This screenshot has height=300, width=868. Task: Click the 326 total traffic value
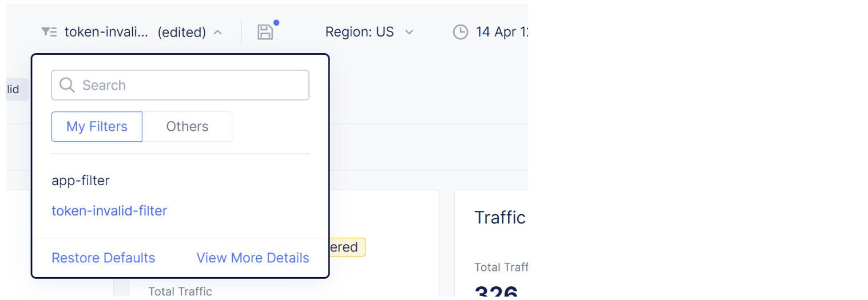click(x=496, y=292)
